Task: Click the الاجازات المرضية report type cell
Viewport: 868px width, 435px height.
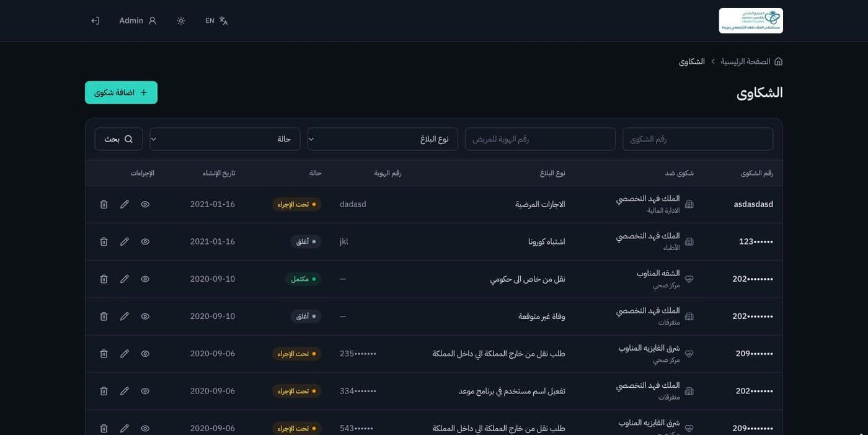Action: pos(540,204)
